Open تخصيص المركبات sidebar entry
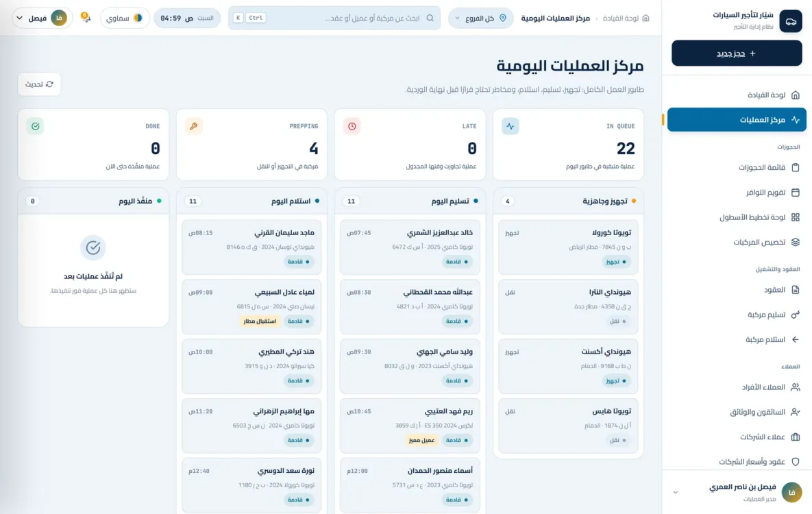Image resolution: width=812 pixels, height=514 pixels. point(737,242)
